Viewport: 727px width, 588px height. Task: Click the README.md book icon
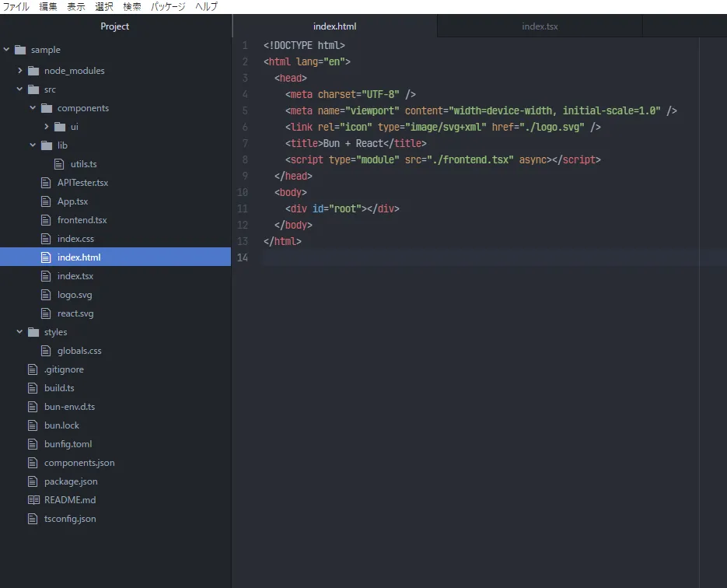[x=33, y=500]
